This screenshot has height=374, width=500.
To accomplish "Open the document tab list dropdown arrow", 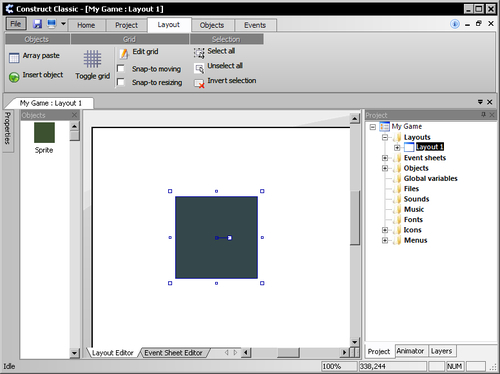I will coord(480,102).
